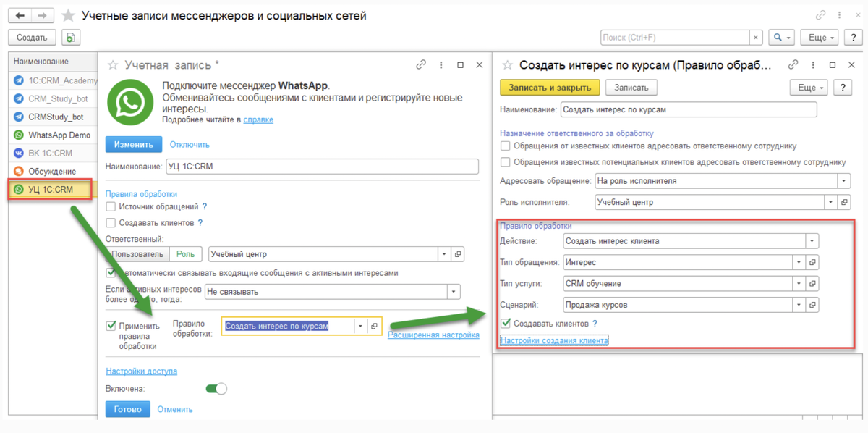Open Тип обращения field selection icon

(812, 262)
